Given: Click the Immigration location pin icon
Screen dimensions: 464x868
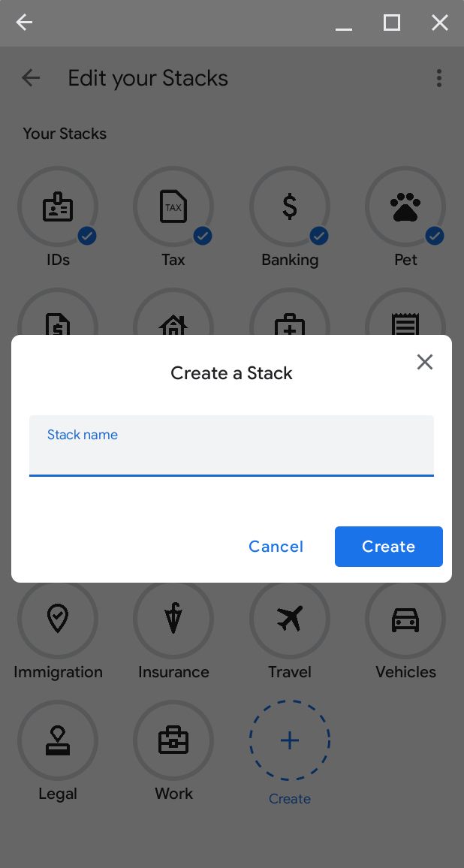Looking at the screenshot, I should pyautogui.click(x=58, y=619).
